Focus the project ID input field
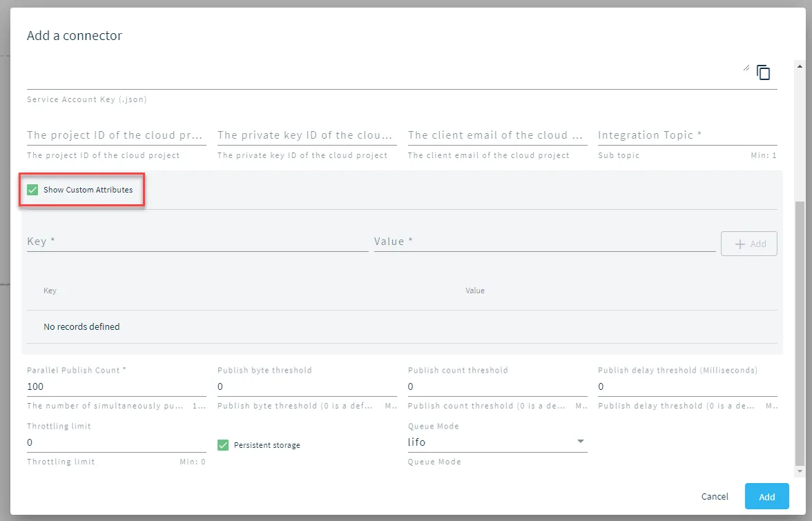 [117, 135]
